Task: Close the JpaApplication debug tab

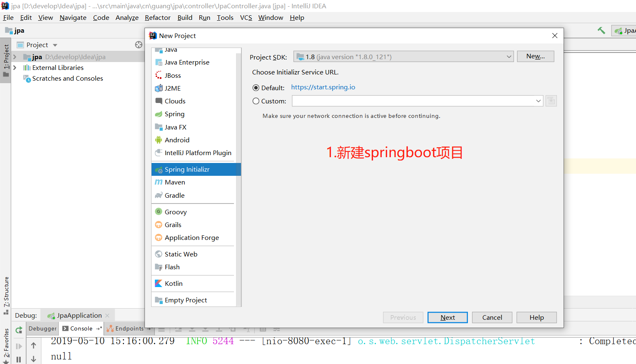Action: coord(107,316)
